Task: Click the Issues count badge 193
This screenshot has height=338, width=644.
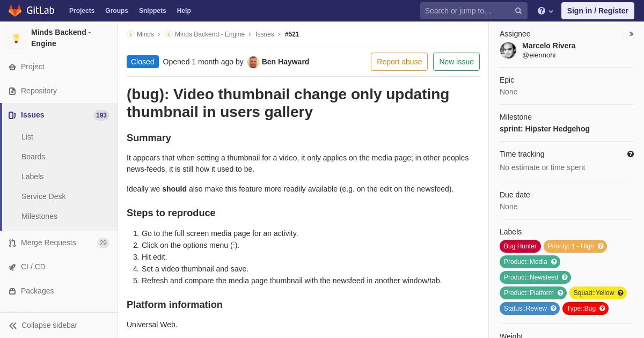Action: click(x=101, y=115)
